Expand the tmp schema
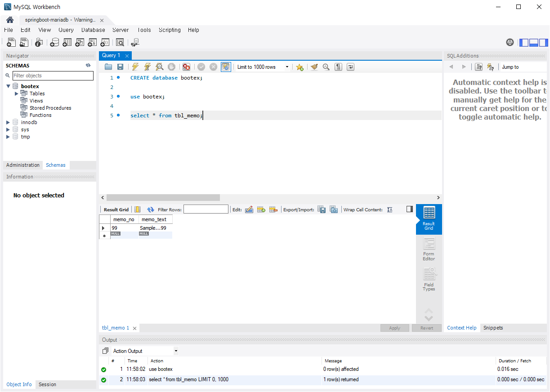The height and width of the screenshot is (392, 550). click(8, 137)
